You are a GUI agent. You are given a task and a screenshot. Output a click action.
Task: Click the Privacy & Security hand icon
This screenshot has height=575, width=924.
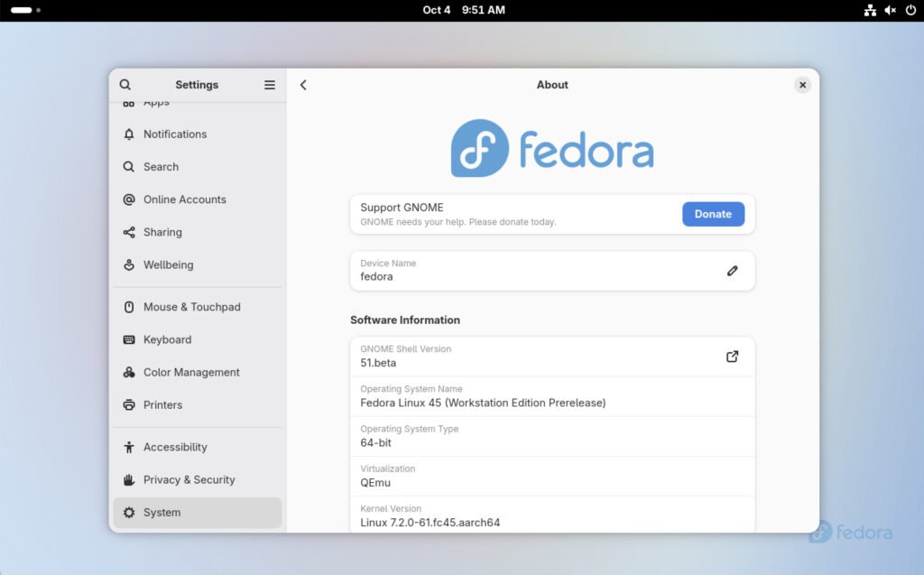coord(129,480)
